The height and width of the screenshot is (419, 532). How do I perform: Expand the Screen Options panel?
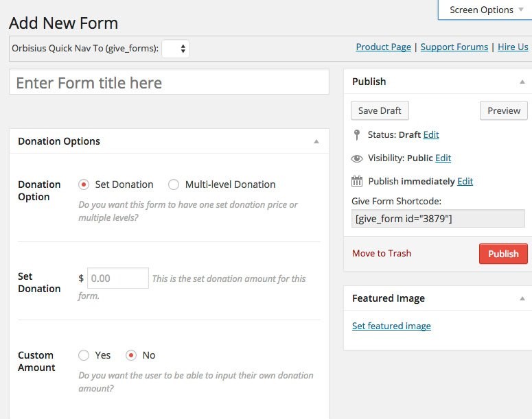(485, 10)
